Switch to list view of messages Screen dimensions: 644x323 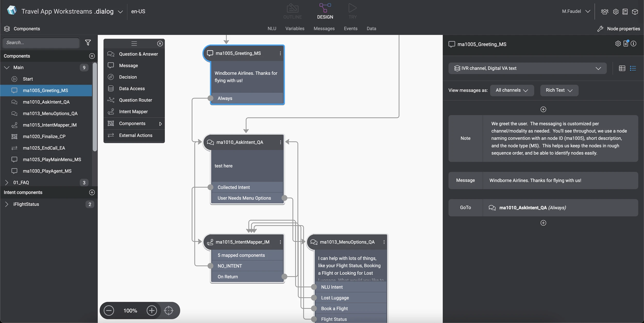click(x=633, y=68)
